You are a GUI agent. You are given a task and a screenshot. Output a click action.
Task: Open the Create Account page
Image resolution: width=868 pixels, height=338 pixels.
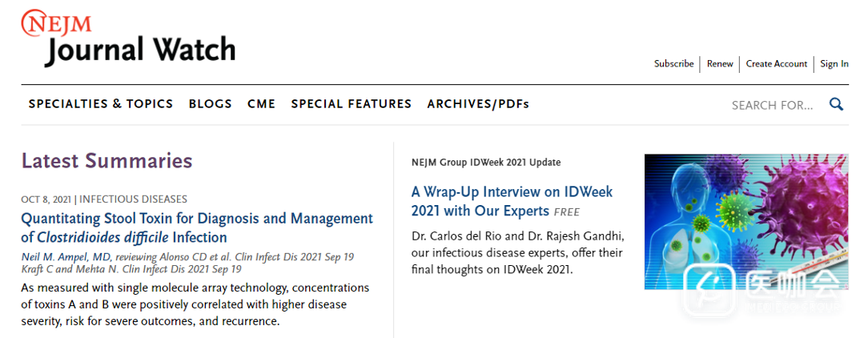click(x=776, y=64)
